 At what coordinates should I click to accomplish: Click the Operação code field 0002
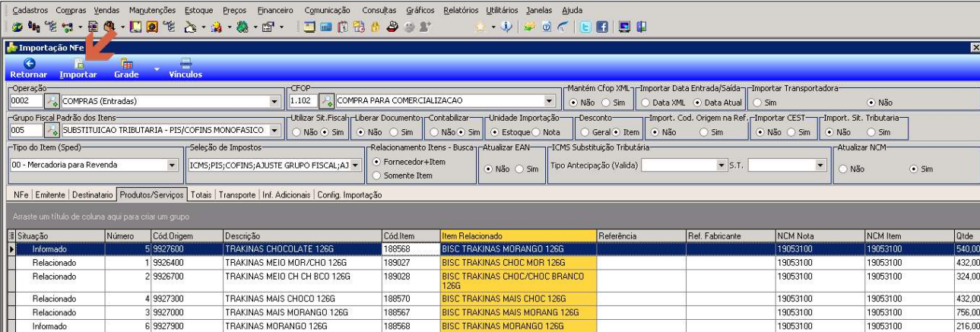click(26, 100)
